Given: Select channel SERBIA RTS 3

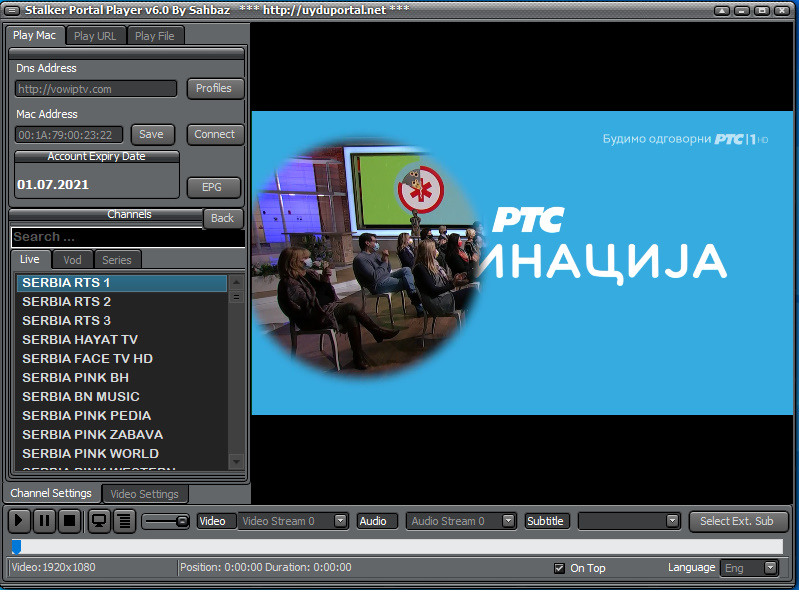Looking at the screenshot, I should click(122, 320).
